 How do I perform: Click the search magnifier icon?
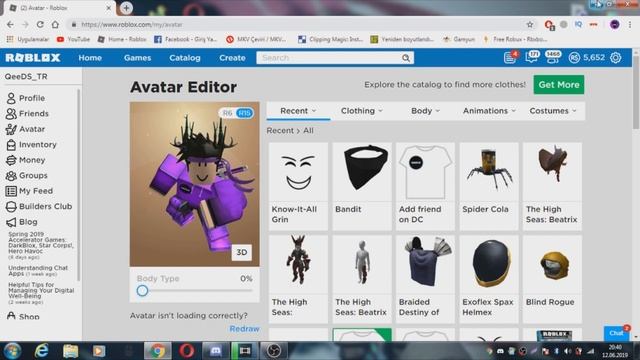(x=406, y=58)
